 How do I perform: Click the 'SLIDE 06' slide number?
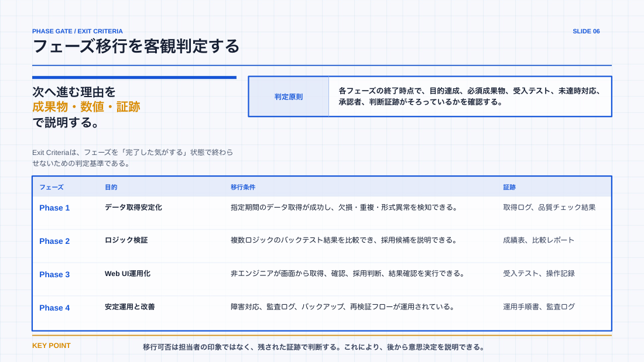(x=586, y=31)
